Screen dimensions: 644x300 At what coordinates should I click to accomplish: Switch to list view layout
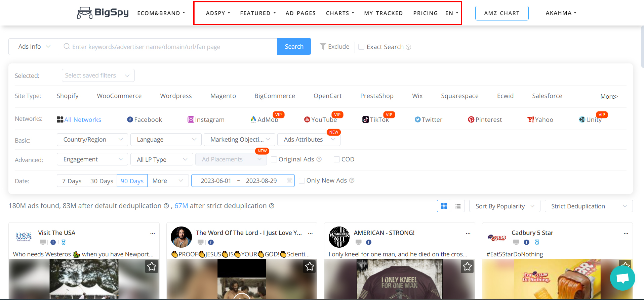(458, 206)
